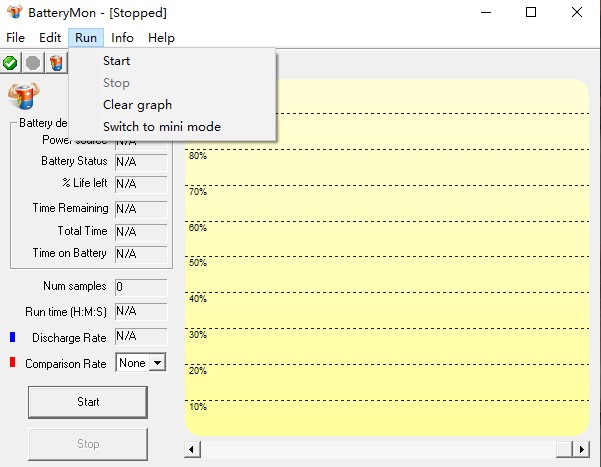Expand the Comparison Rate dropdown arrow
Image resolution: width=601 pixels, height=467 pixels.
pyautogui.click(x=158, y=363)
